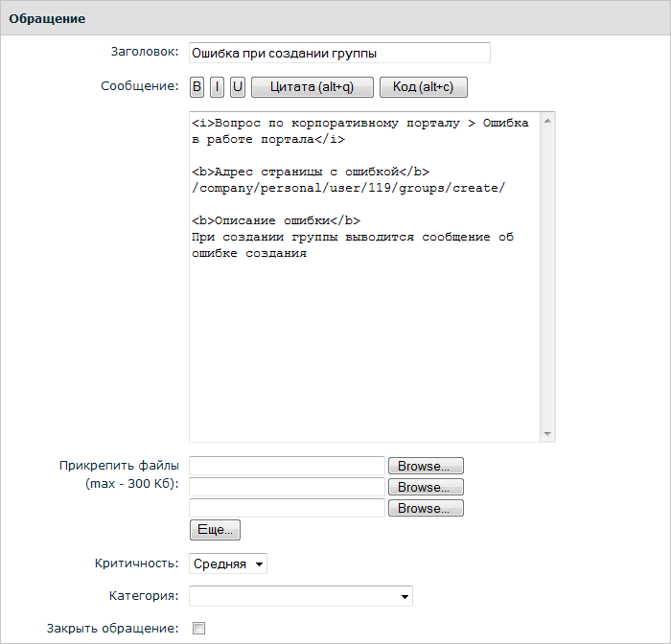This screenshot has height=644, width=671.
Task: Click the second file attachment path field
Action: [287, 487]
